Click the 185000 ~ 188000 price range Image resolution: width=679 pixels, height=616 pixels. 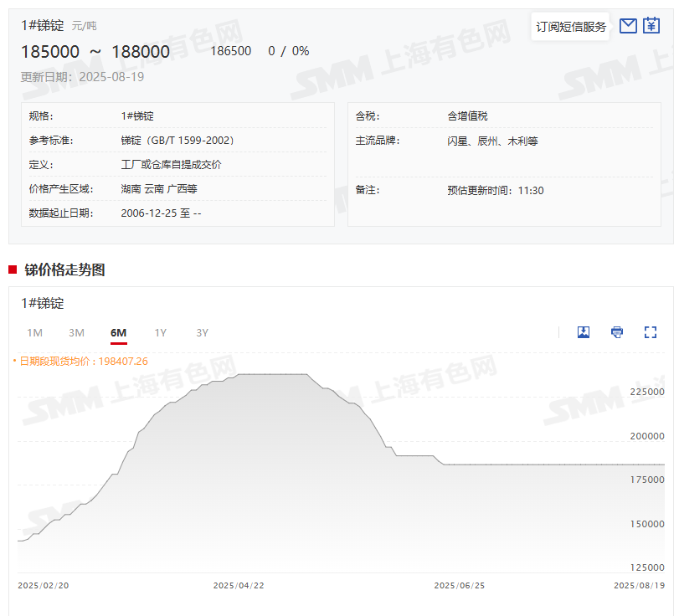95,52
